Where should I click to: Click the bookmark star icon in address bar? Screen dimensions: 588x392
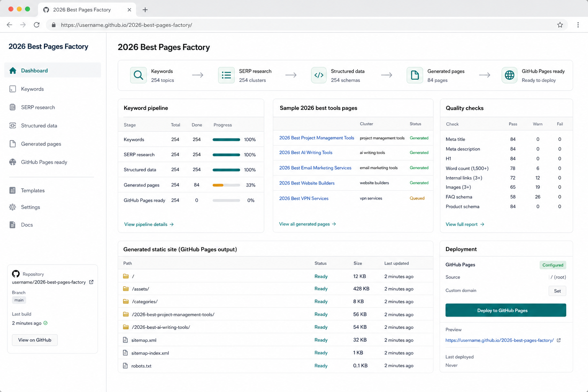point(560,25)
